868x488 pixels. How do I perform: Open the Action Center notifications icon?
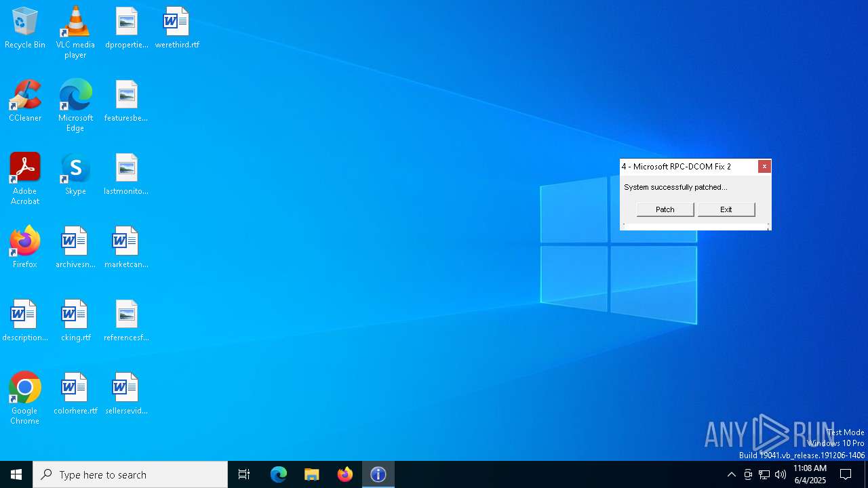846,474
